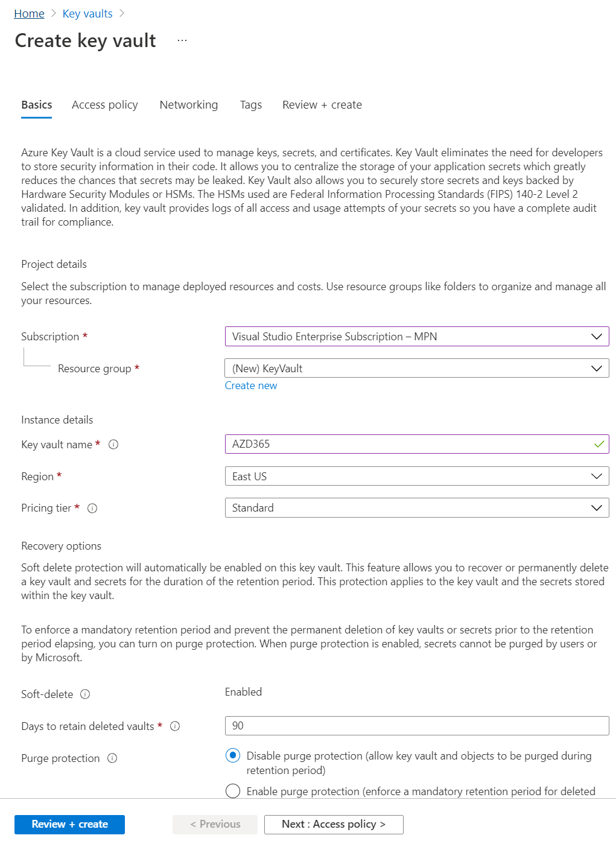Click the green validation checkmark in name field
The width and height of the screenshot is (616, 844).
[x=598, y=444]
